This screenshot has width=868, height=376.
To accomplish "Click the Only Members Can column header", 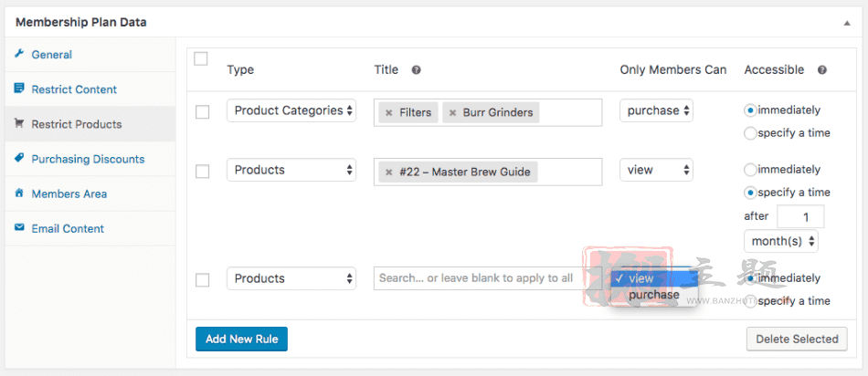I will [673, 69].
